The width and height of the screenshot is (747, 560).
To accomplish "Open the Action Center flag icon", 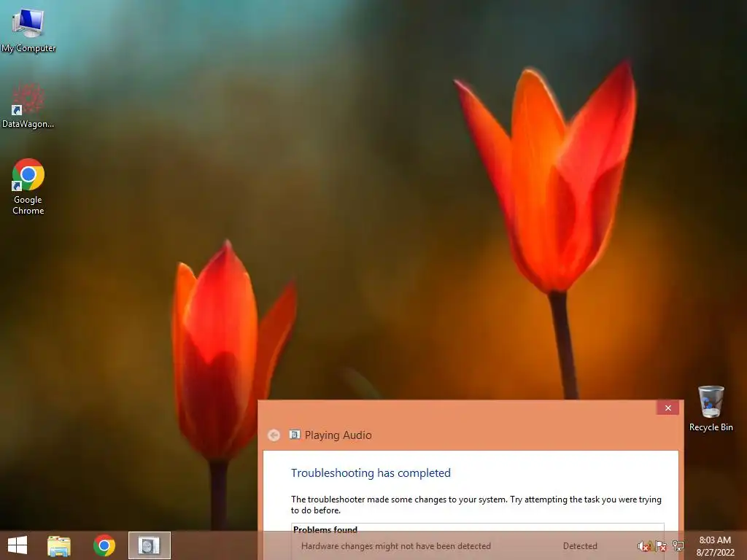I will point(661,546).
